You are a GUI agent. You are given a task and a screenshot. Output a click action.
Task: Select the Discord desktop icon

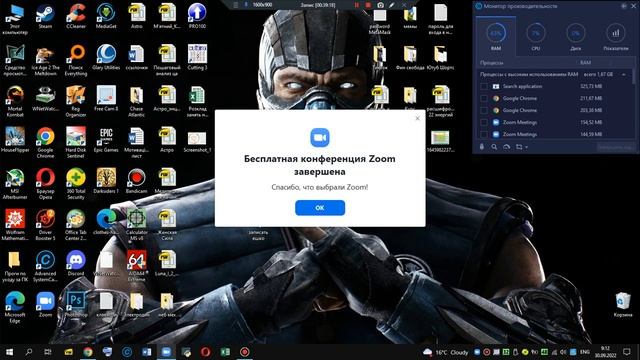coord(76,263)
